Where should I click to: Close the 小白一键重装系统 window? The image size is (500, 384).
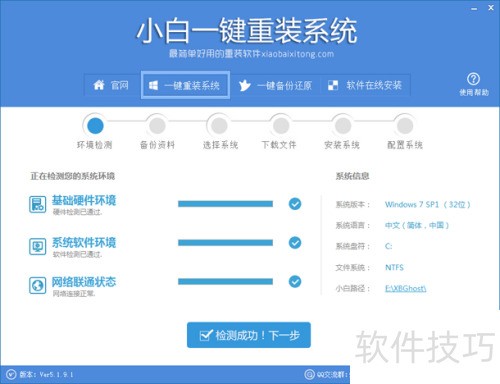(491, 8)
